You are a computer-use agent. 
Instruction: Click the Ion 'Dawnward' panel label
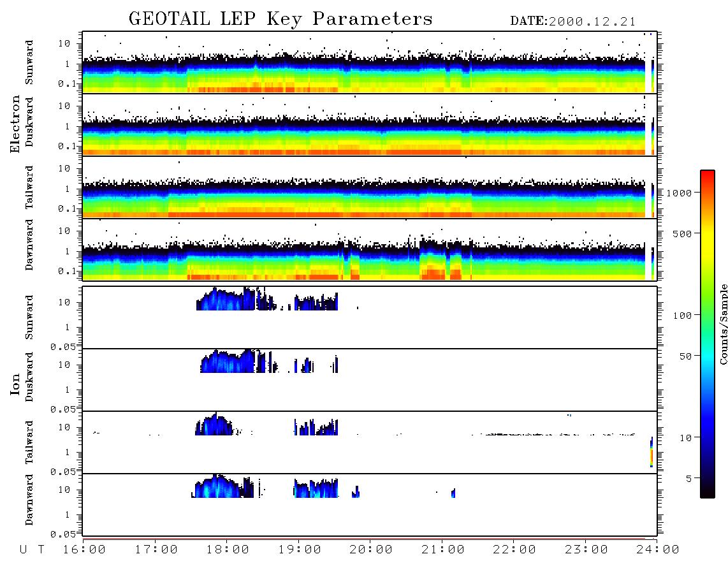click(29, 500)
